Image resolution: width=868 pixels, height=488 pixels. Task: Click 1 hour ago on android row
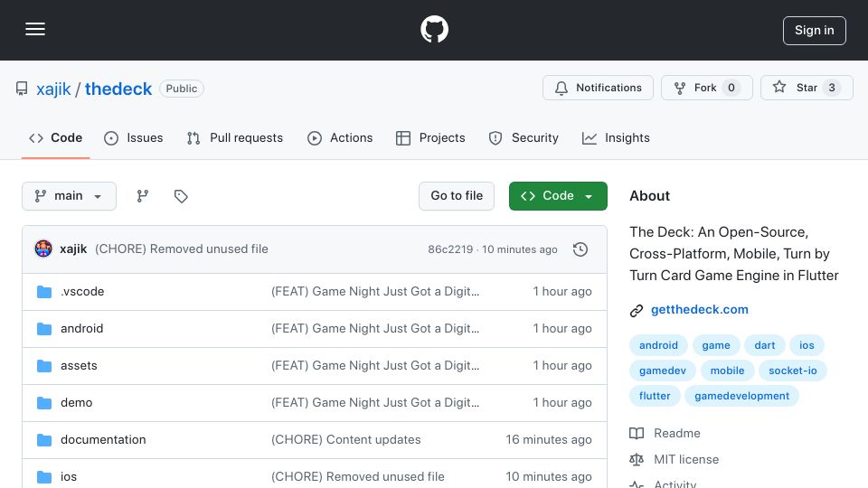[562, 329]
